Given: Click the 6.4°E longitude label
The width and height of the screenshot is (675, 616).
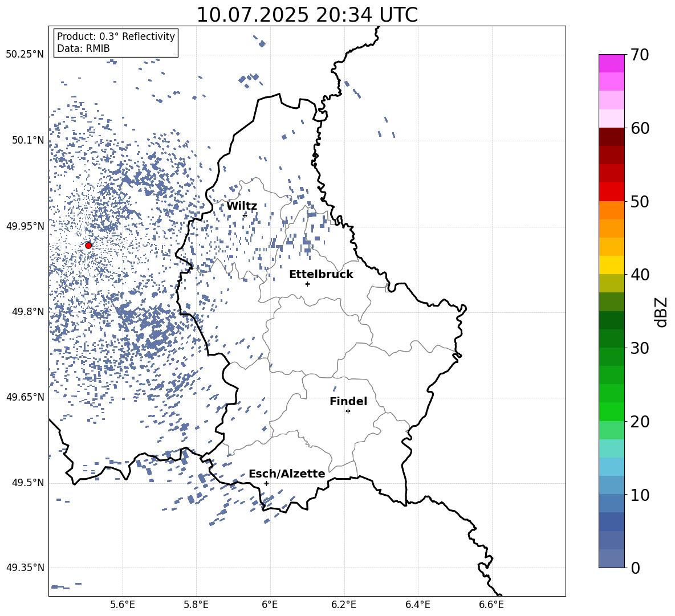Looking at the screenshot, I should coord(417,605).
